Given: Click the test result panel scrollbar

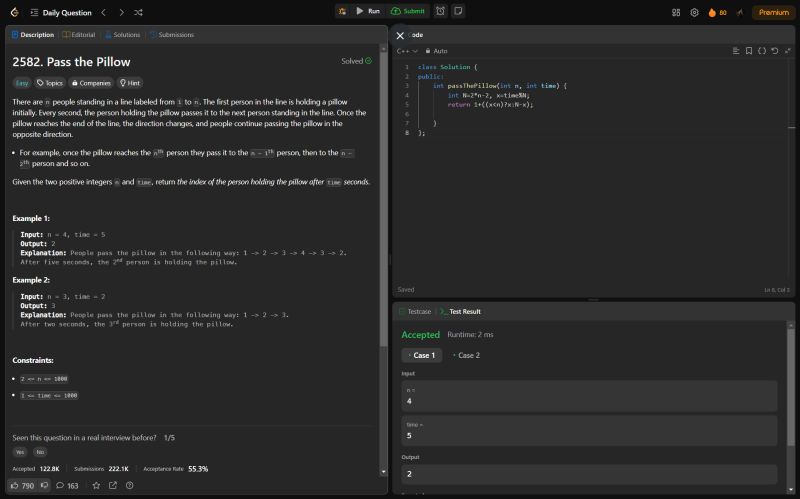Looking at the screenshot, I should pos(791,388).
